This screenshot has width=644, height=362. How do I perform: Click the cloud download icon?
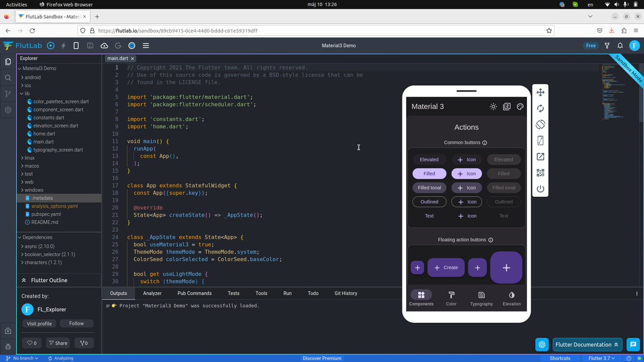pyautogui.click(x=104, y=46)
